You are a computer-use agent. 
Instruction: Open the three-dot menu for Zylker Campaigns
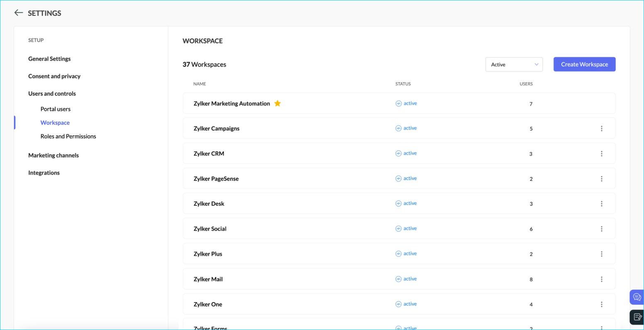601,129
